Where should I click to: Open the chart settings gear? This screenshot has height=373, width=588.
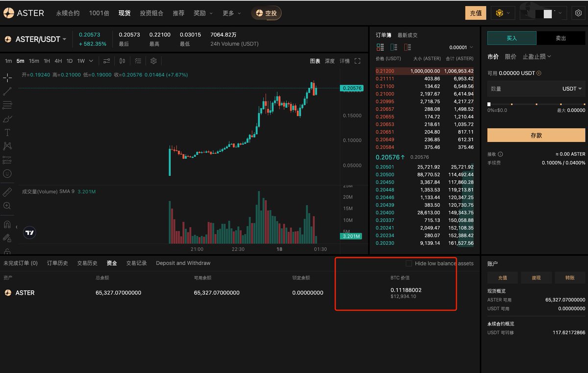point(153,61)
